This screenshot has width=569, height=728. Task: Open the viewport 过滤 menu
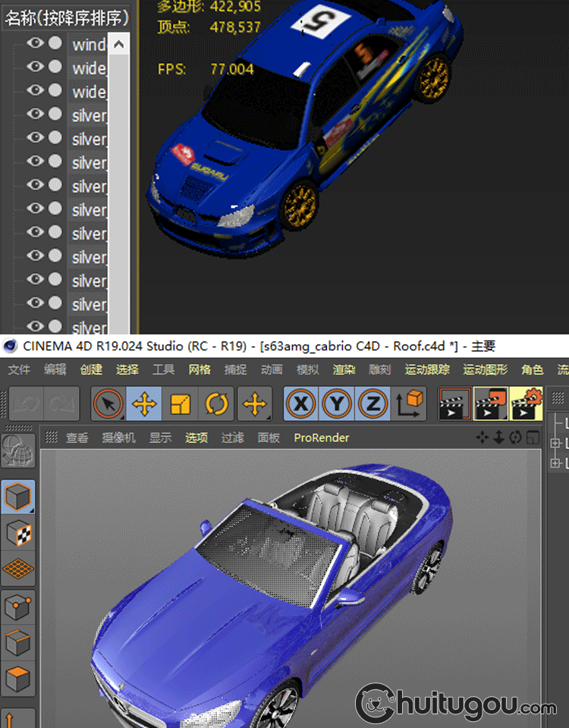click(x=233, y=438)
